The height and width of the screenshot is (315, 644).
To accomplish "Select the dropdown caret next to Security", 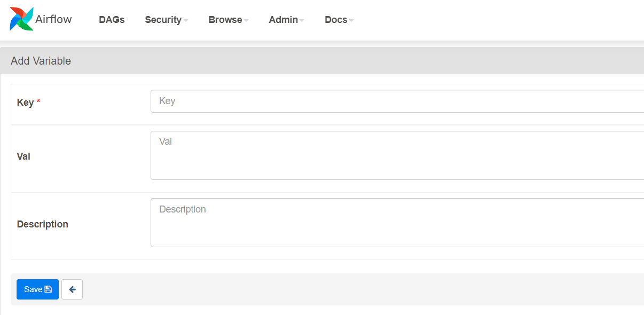I will [x=186, y=20].
